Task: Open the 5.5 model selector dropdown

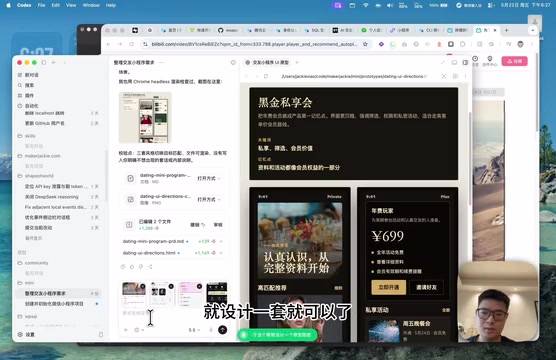Action: 194,330
